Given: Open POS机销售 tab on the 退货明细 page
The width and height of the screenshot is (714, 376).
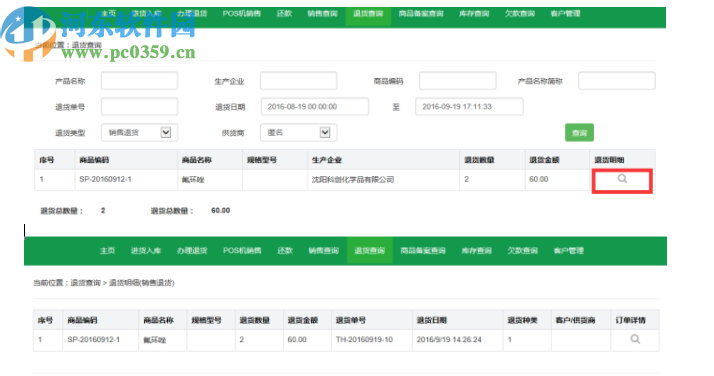Looking at the screenshot, I should 242,250.
